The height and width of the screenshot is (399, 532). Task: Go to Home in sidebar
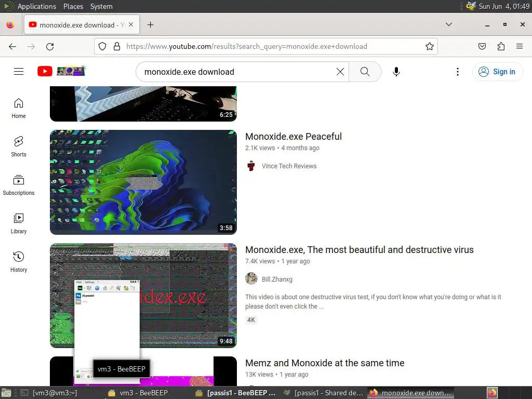pyautogui.click(x=19, y=108)
